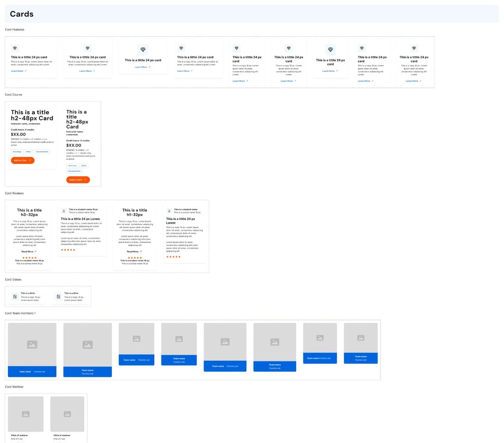This screenshot has height=443, width=504.
Task: Select the seventh team member card image
Action: click(320, 338)
